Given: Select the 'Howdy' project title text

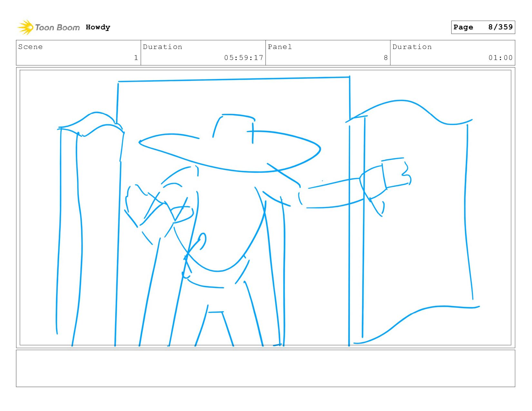Looking at the screenshot, I should [x=98, y=27].
